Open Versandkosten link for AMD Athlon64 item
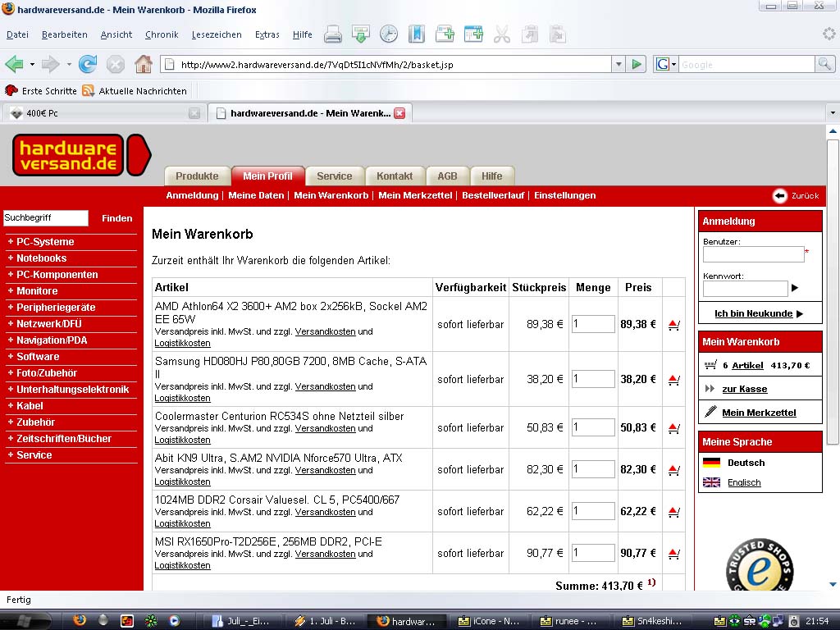The height and width of the screenshot is (630, 840). tap(325, 331)
